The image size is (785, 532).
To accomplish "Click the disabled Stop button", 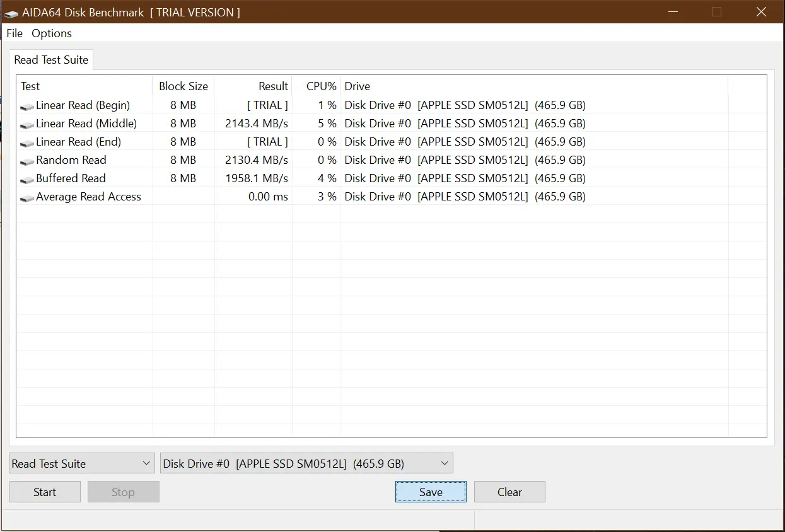I will (123, 492).
